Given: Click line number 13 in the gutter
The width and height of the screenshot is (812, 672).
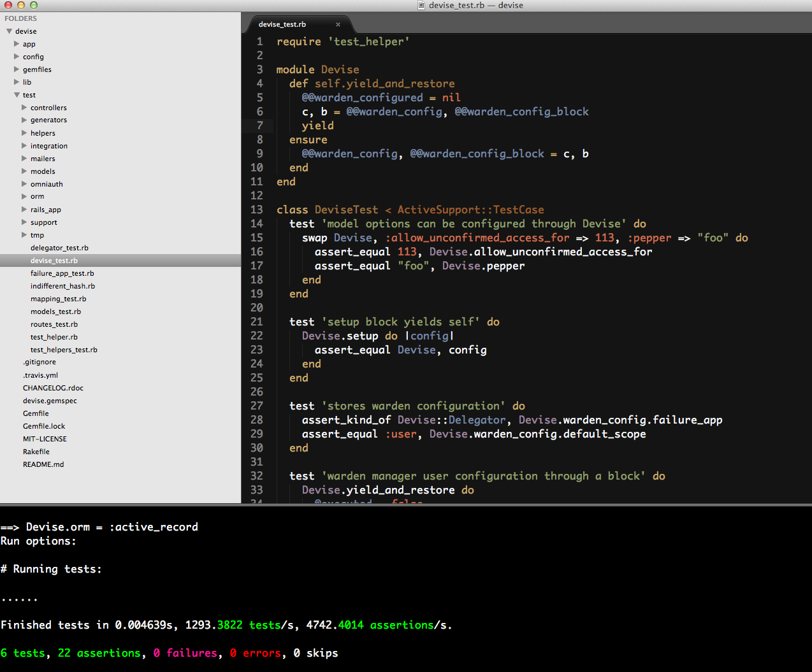Looking at the screenshot, I should pyautogui.click(x=256, y=210).
